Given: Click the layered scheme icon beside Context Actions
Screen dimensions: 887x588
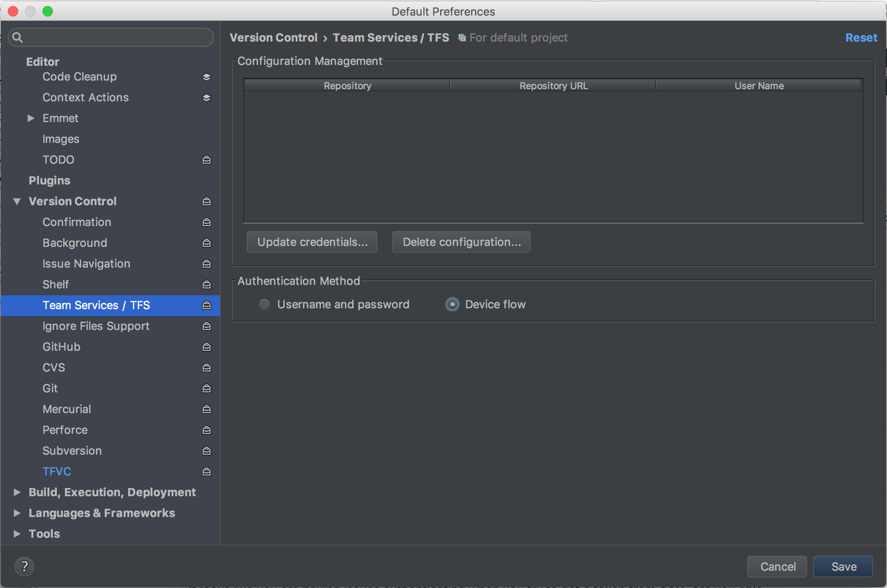Looking at the screenshot, I should coord(207,97).
